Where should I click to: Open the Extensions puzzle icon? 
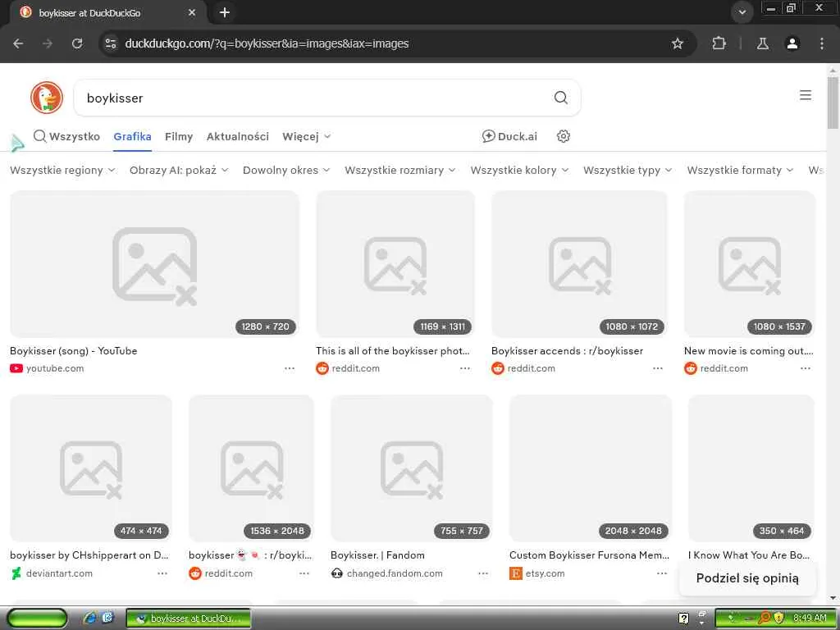coord(719,43)
